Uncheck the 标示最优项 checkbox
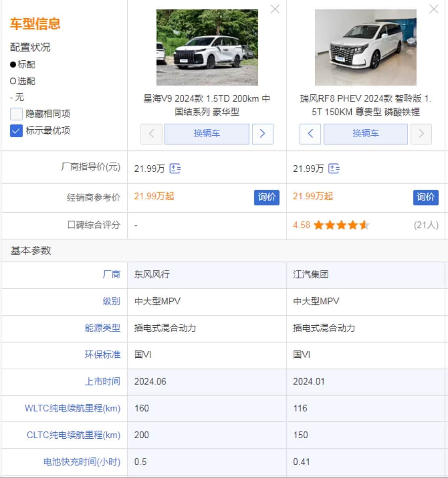The width and height of the screenshot is (448, 478). [x=16, y=131]
